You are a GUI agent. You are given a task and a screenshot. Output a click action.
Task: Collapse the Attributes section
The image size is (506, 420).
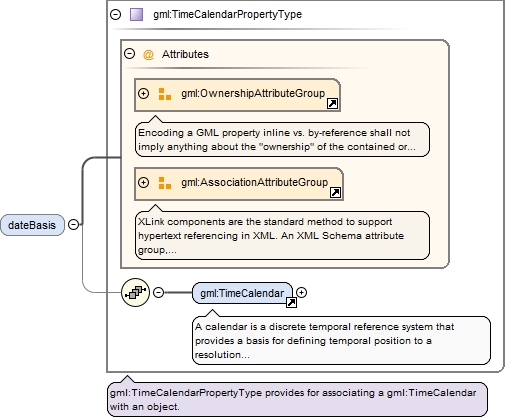(x=129, y=54)
